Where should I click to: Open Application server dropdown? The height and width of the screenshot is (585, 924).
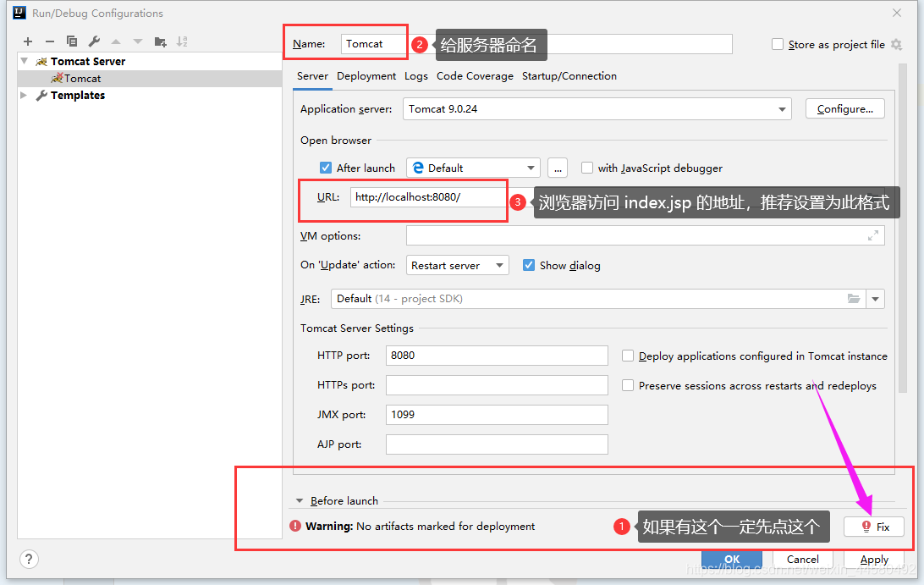[x=597, y=109]
